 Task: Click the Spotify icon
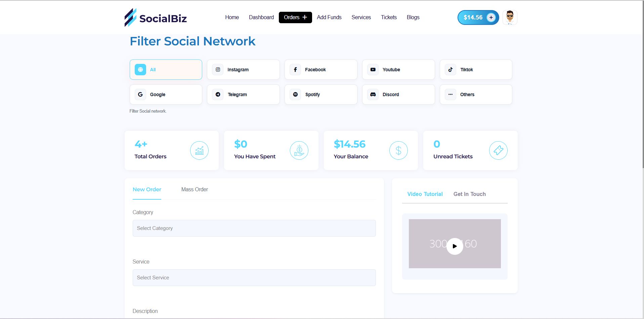point(295,94)
